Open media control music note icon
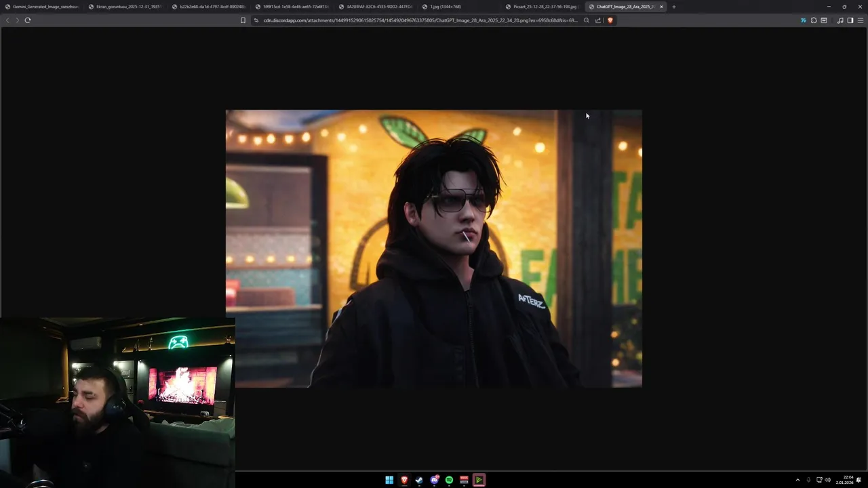This screenshot has width=868, height=488. pos(840,20)
